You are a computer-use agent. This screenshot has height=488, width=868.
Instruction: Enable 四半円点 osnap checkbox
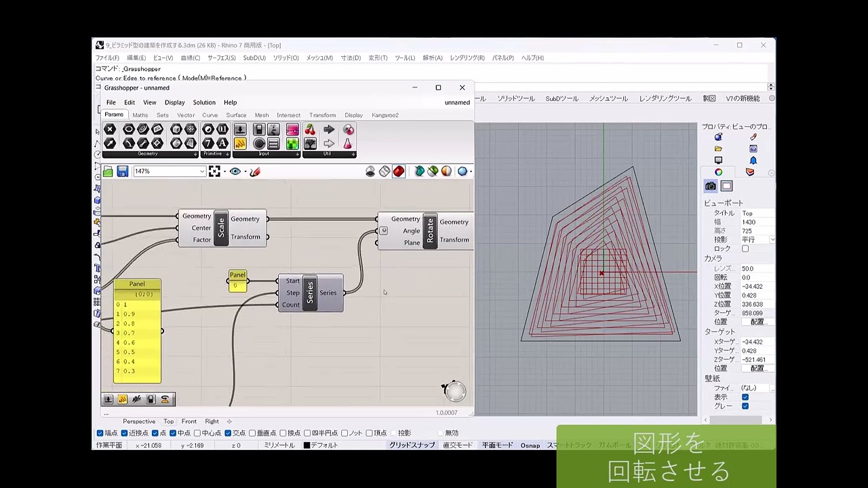307,433
